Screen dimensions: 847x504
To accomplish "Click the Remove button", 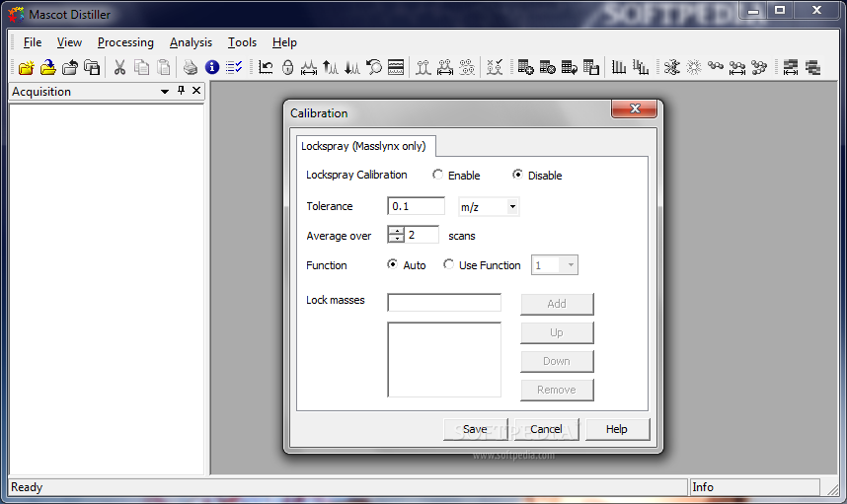I will point(557,390).
